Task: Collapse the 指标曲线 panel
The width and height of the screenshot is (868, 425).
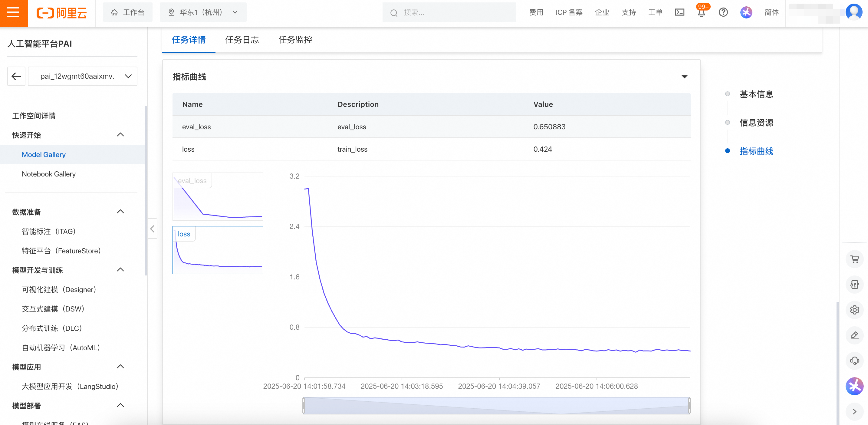Action: 684,77
